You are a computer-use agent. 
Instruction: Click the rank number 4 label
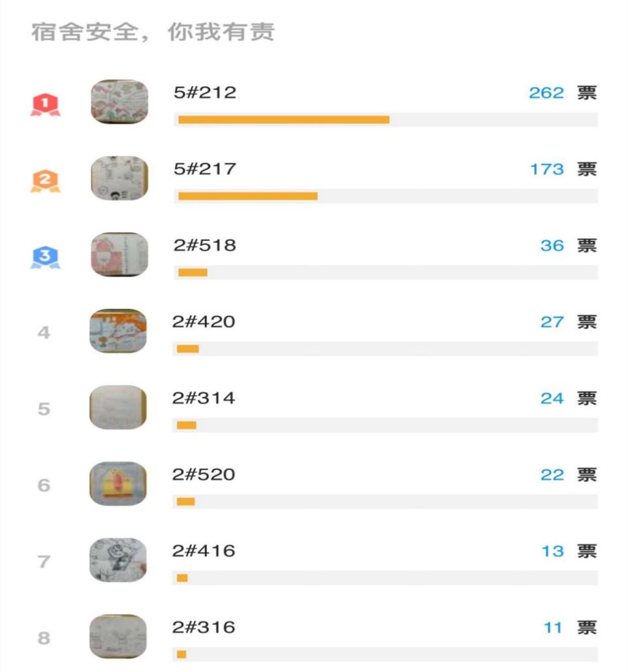pos(44,332)
